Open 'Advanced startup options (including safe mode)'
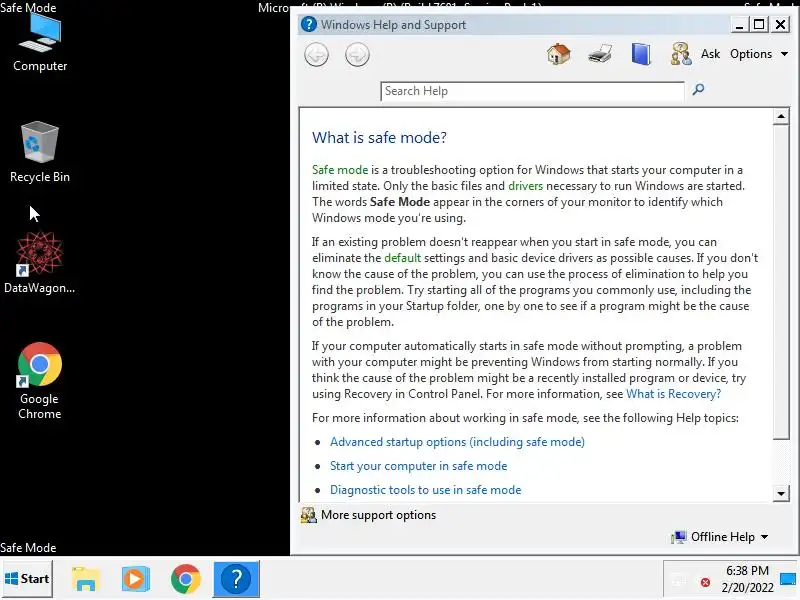Image resolution: width=800 pixels, height=600 pixels. coord(457,442)
